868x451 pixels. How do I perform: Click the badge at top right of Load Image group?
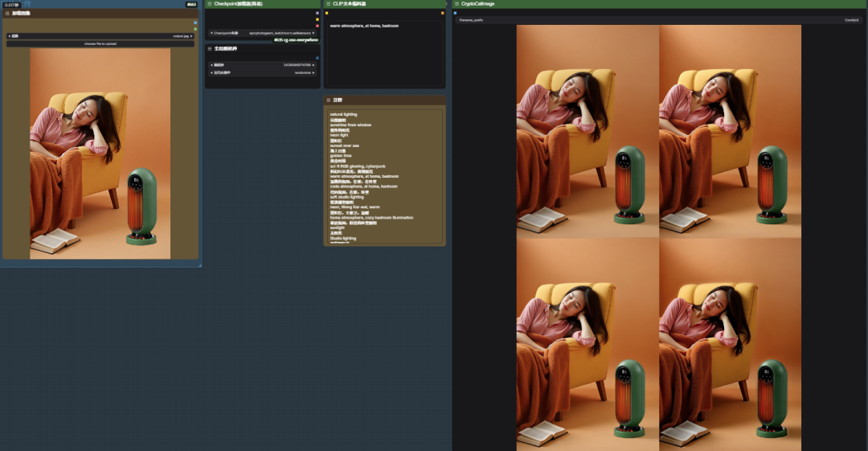191,5
